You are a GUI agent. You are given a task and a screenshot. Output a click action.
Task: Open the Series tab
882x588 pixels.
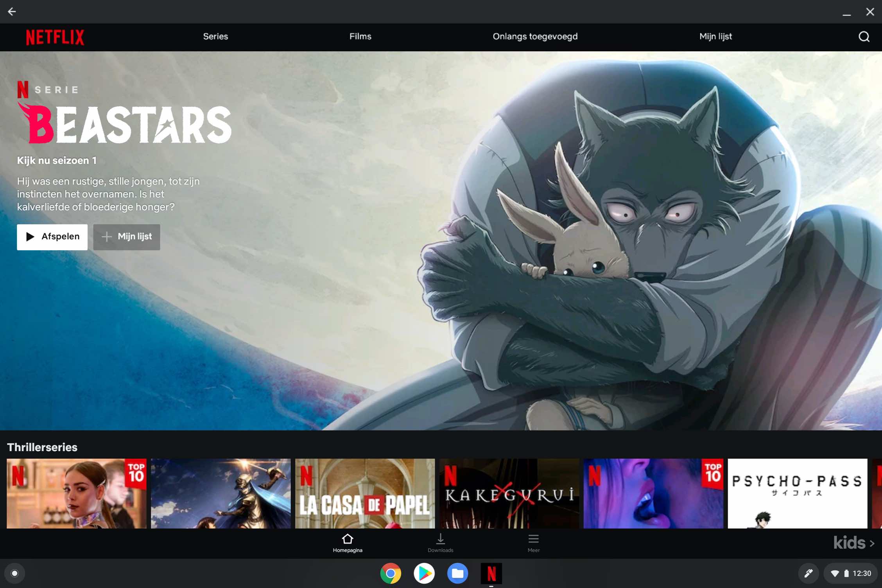(215, 36)
